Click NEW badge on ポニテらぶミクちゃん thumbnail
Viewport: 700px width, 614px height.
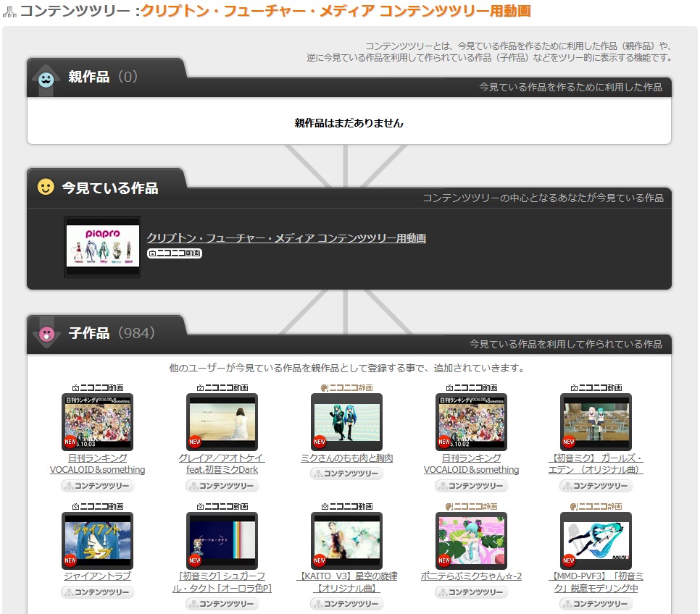[x=443, y=560]
